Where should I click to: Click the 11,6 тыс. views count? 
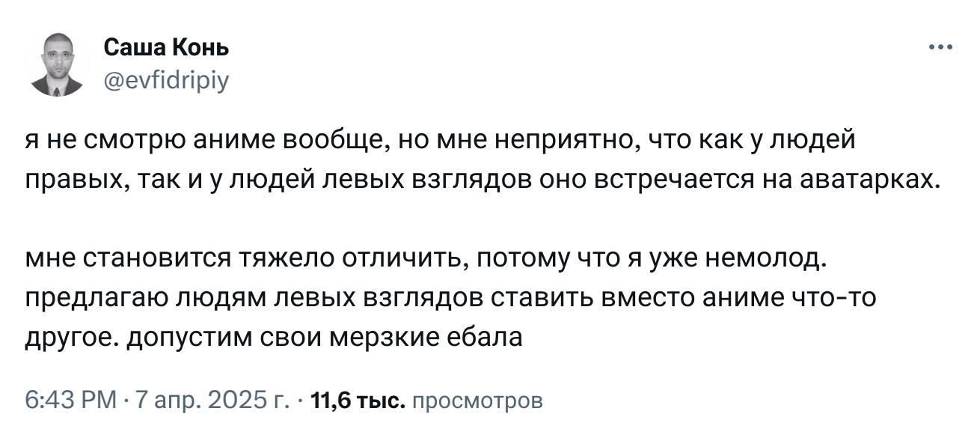(x=358, y=401)
